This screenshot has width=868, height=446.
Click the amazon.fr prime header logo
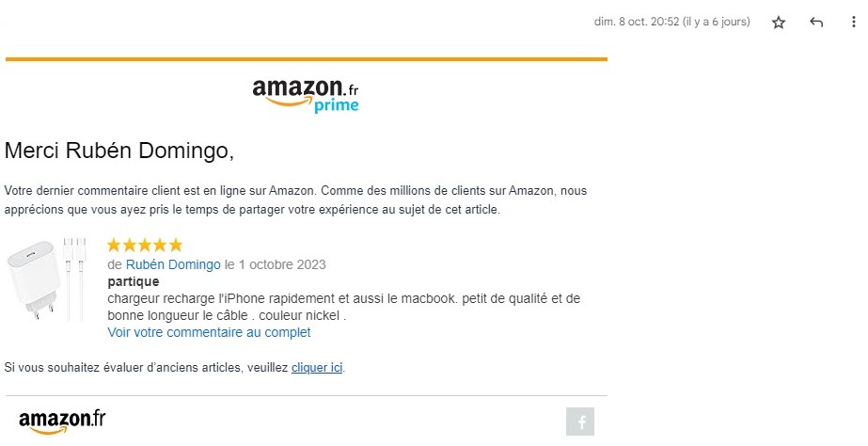[306, 95]
